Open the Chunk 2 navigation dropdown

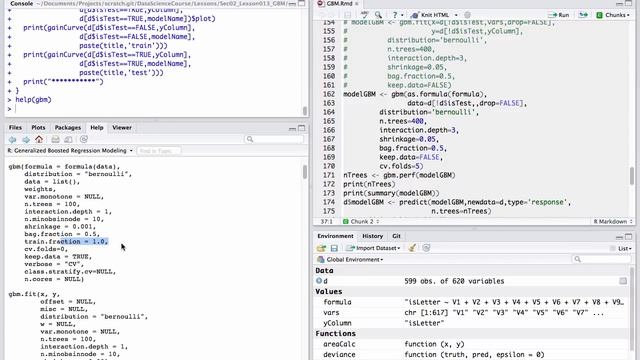[361, 222]
